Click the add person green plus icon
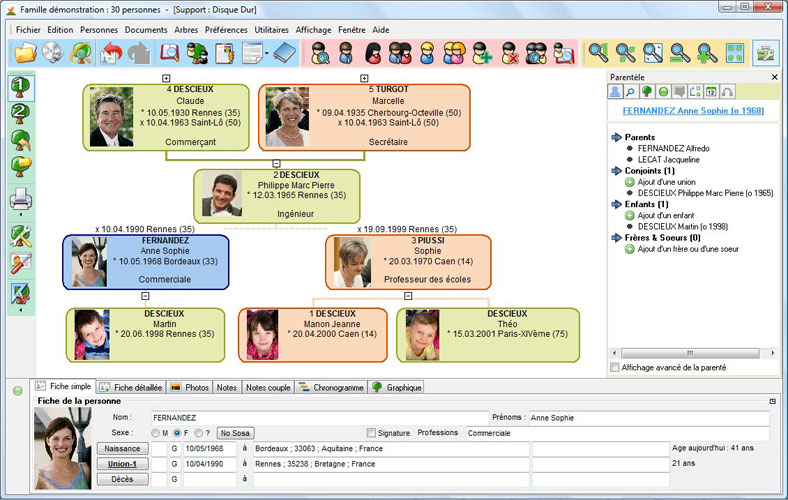 tap(482, 53)
